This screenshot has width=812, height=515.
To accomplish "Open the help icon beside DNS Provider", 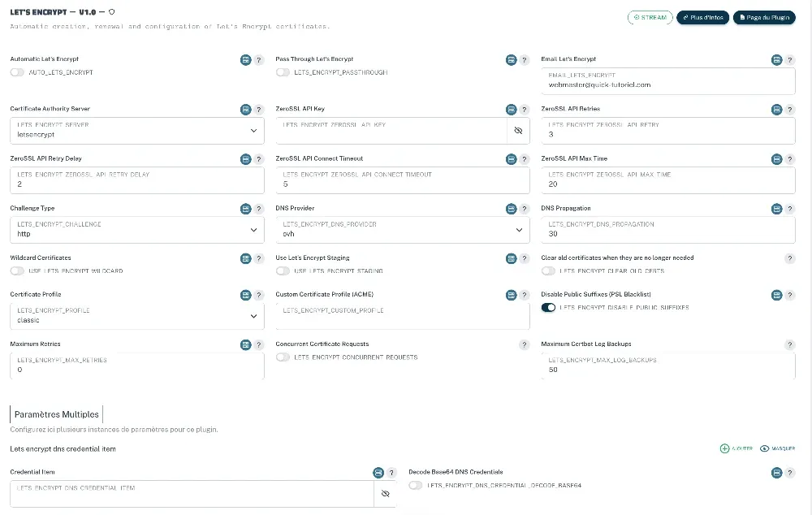I will 524,210.
